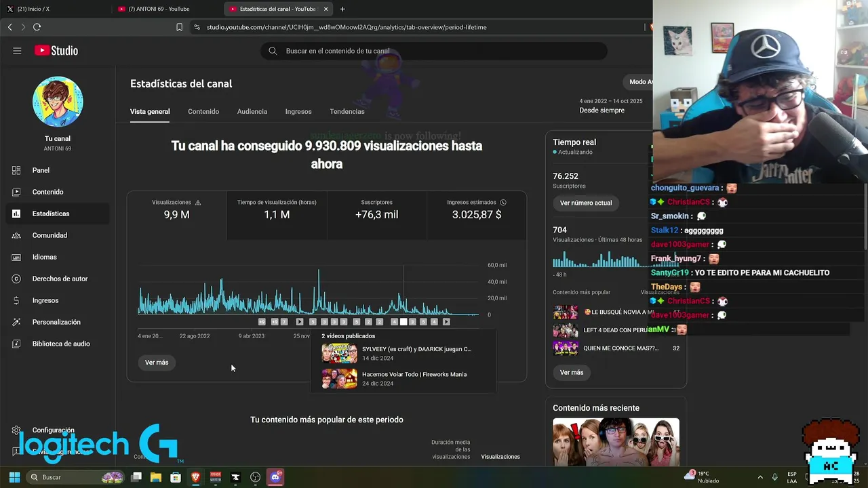Open Panel from the sidebar
The height and width of the screenshot is (488, 868).
(x=58, y=170)
